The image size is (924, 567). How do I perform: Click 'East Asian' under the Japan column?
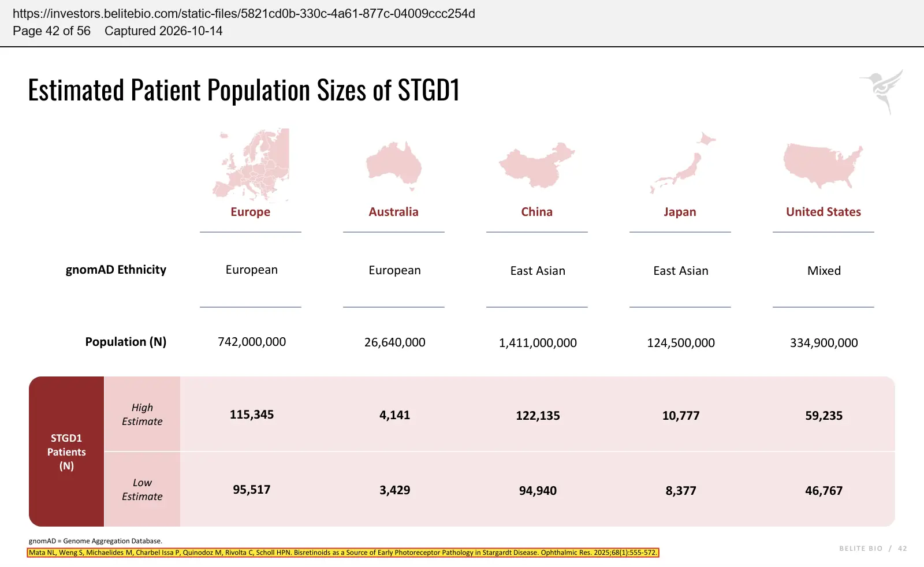(x=681, y=271)
